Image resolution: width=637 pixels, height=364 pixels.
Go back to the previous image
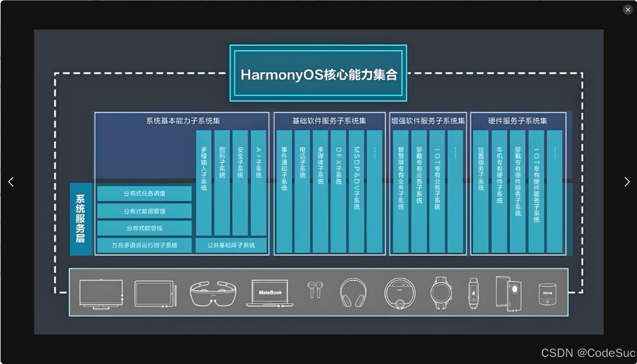11,182
